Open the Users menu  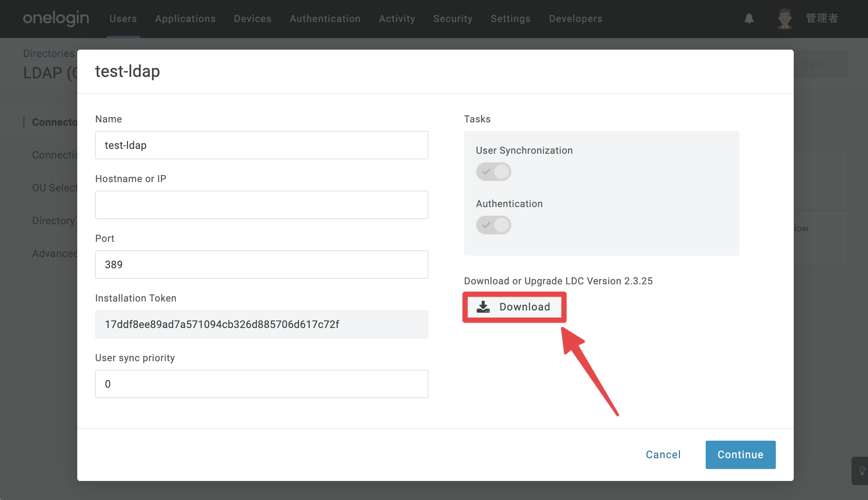coord(123,19)
